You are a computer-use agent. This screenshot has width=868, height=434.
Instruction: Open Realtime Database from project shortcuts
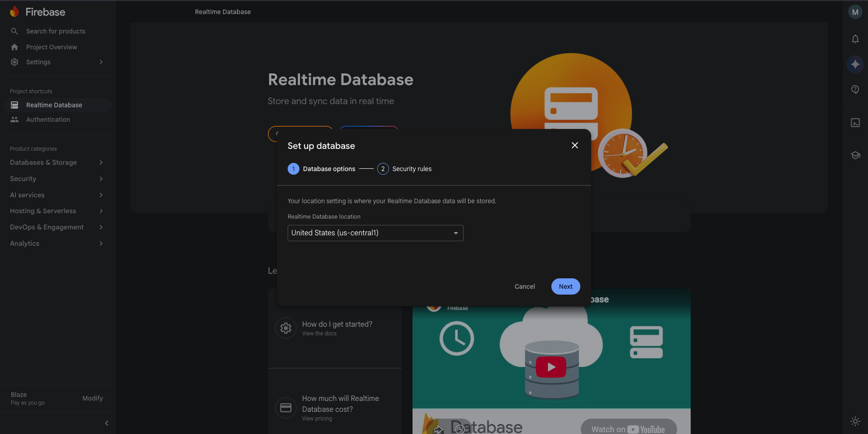coord(57,105)
